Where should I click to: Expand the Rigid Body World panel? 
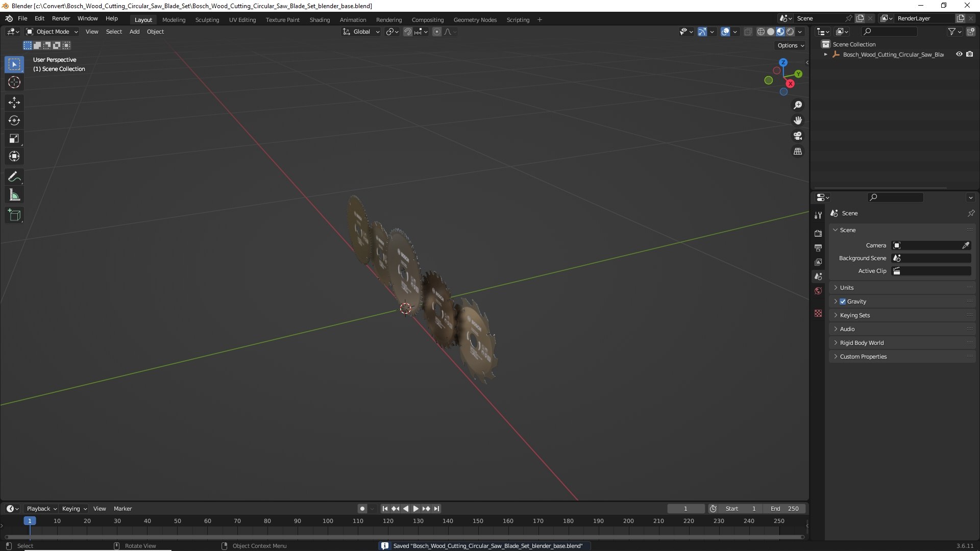coord(902,343)
